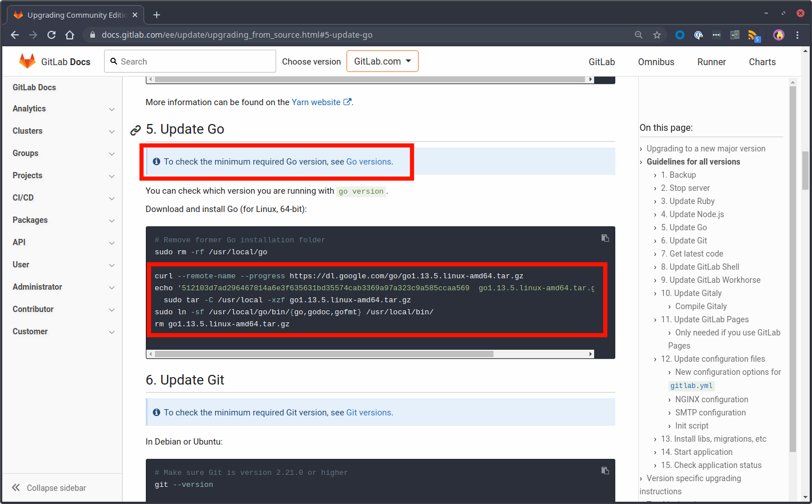812x504 pixels.
Task: Click the anchor link icon beside Update Go
Action: click(136, 130)
